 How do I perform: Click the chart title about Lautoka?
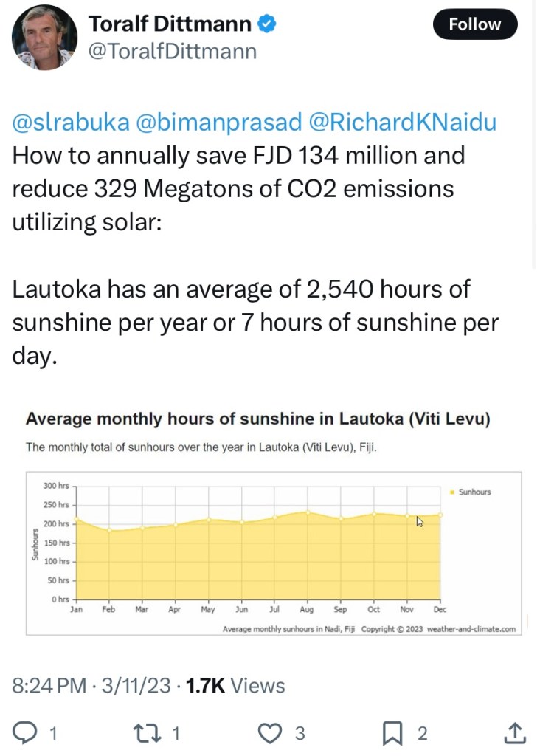(258, 419)
